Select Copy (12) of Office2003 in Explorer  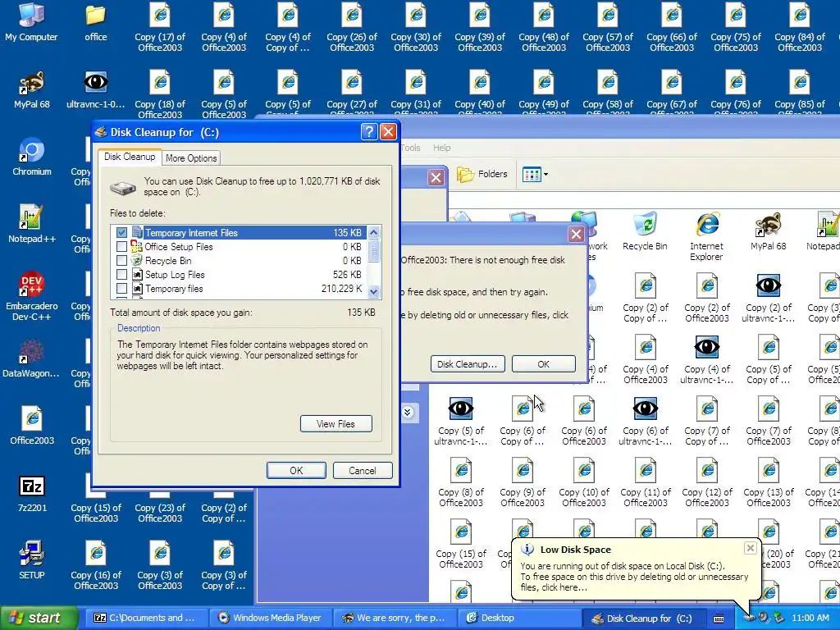(x=706, y=483)
